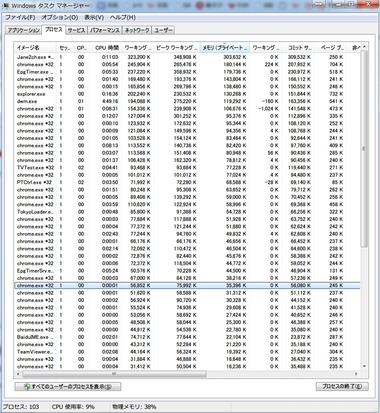Click the working set delta value 224 K
The width and height of the screenshot is (380, 413).
pos(271,65)
